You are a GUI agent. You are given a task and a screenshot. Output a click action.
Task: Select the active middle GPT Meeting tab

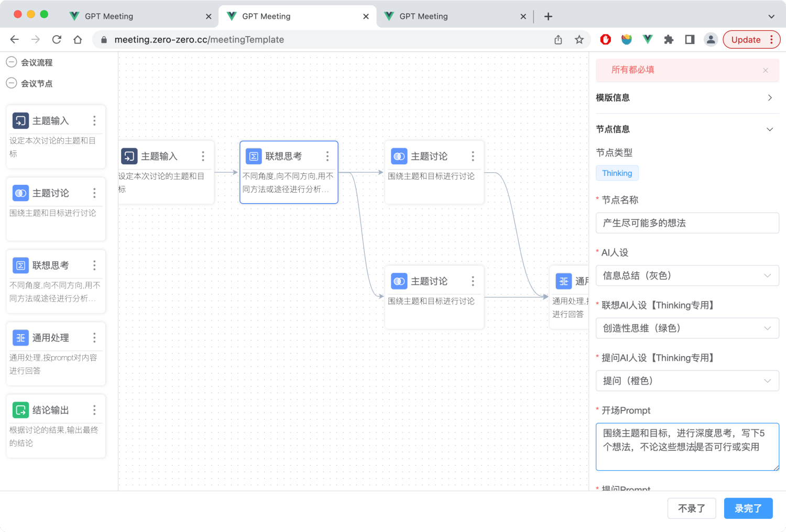(x=296, y=16)
